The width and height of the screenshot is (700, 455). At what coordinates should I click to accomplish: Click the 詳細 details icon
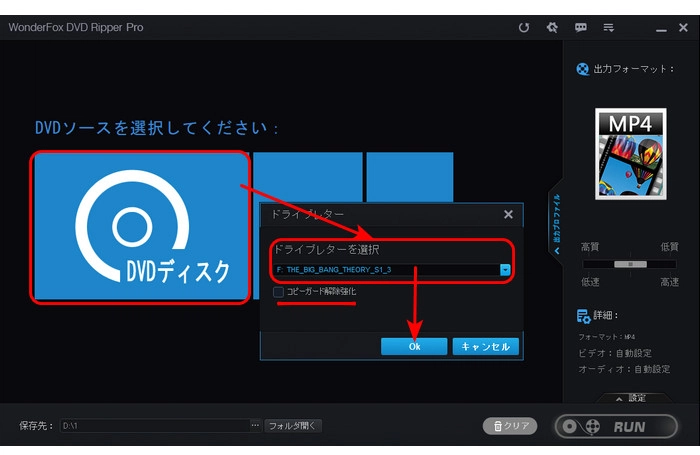click(x=583, y=316)
